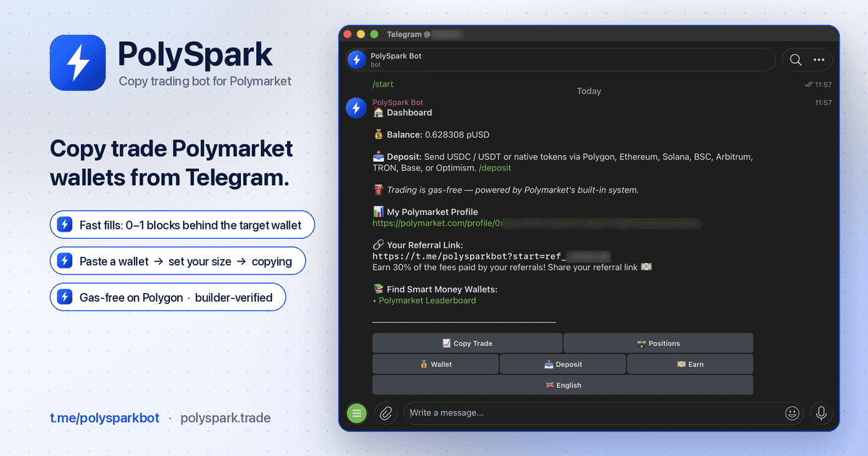Click the Fast fills feature pill
Screen dimensions: 868x456
coord(182,224)
